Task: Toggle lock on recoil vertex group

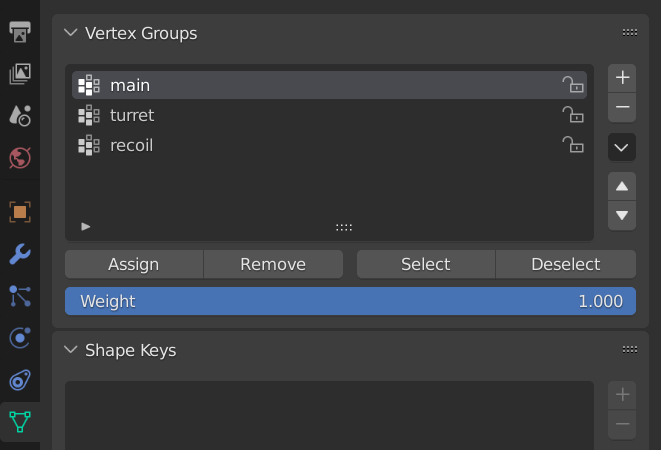Action: 573,145
